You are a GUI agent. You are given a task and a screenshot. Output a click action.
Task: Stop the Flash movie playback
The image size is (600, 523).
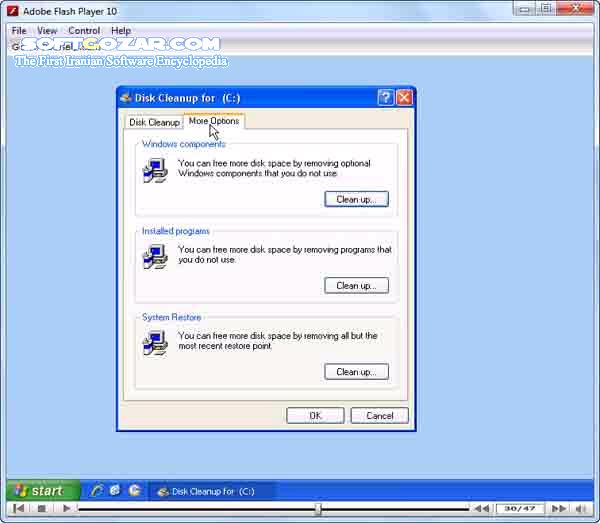point(42,508)
